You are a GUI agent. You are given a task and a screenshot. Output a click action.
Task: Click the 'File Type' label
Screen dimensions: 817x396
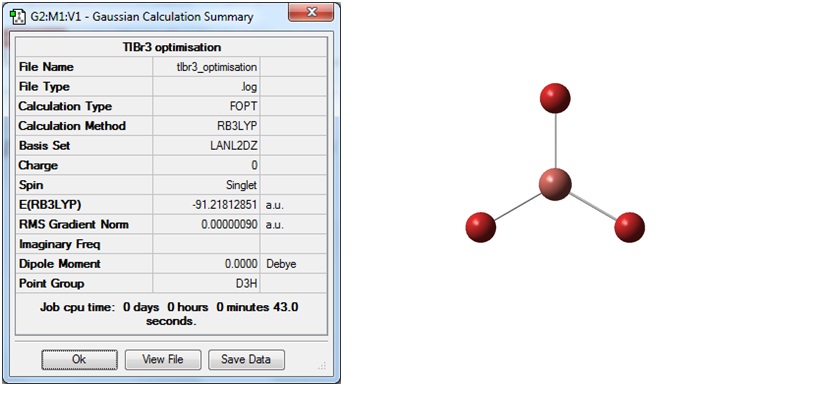[44, 86]
